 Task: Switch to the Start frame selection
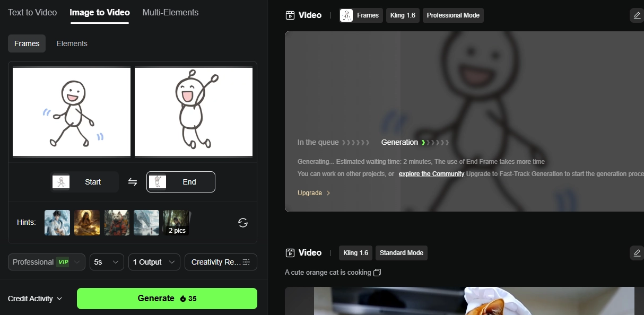pyautogui.click(x=84, y=181)
